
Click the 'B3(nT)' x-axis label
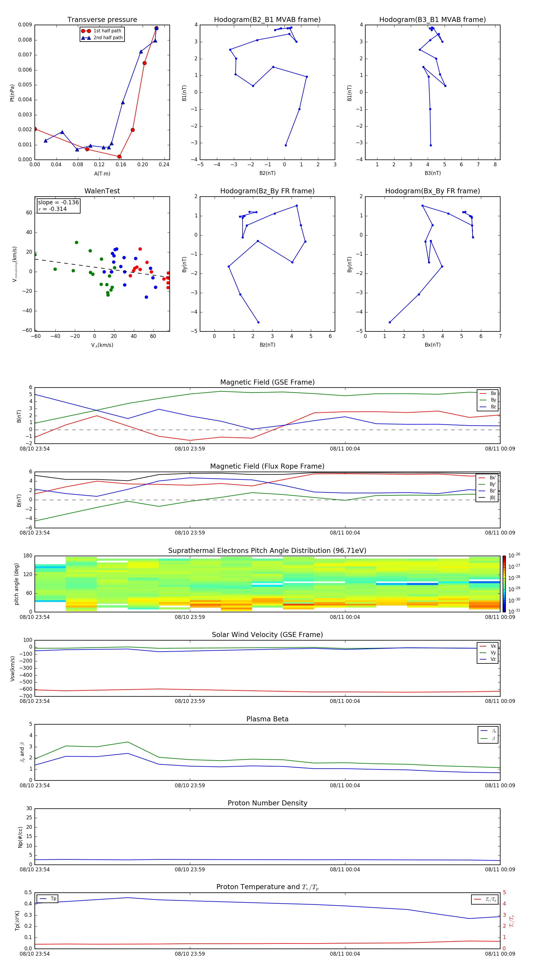click(x=432, y=173)
